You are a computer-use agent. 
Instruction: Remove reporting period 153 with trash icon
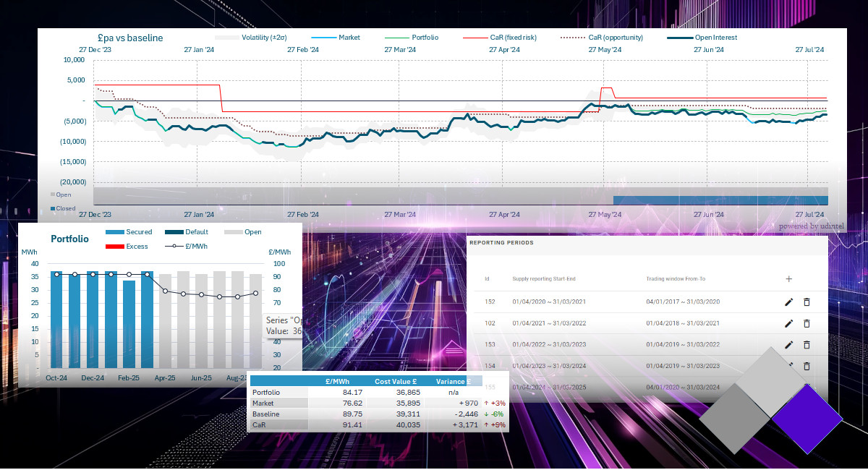pyautogui.click(x=807, y=345)
